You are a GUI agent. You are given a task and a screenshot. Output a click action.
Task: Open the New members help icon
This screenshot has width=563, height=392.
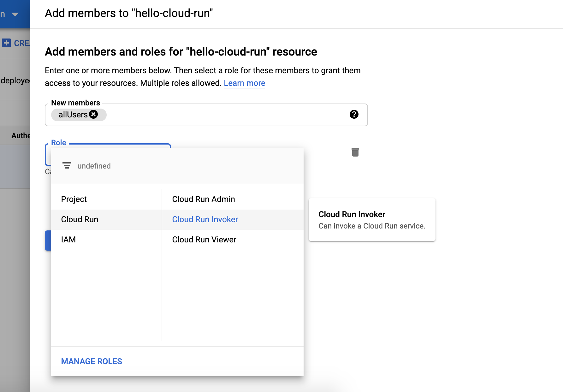click(354, 114)
